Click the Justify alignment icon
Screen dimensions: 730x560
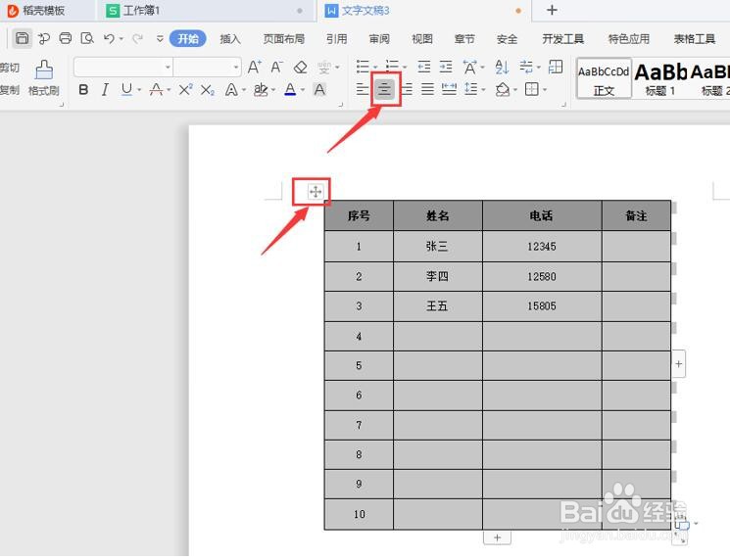(x=427, y=89)
